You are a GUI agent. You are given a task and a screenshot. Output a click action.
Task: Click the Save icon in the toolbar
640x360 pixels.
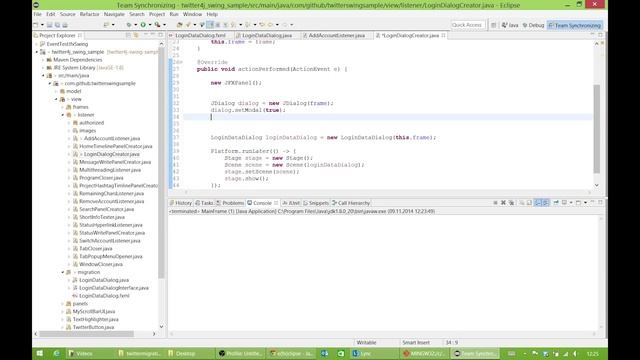coord(49,25)
